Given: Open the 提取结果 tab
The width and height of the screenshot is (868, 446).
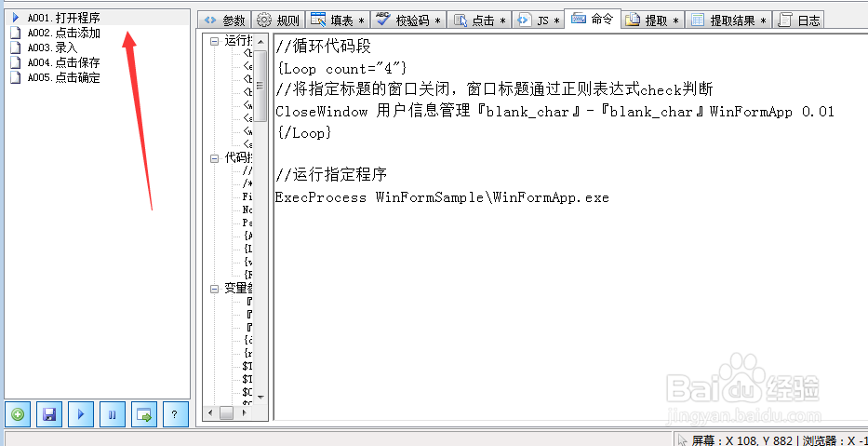Looking at the screenshot, I should (728, 20).
